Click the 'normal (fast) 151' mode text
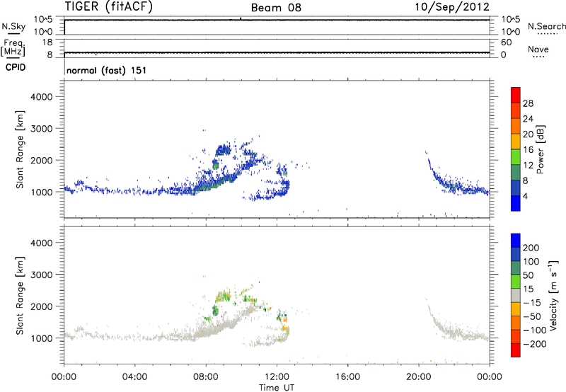The height and width of the screenshot is (392, 566). pyautogui.click(x=107, y=70)
